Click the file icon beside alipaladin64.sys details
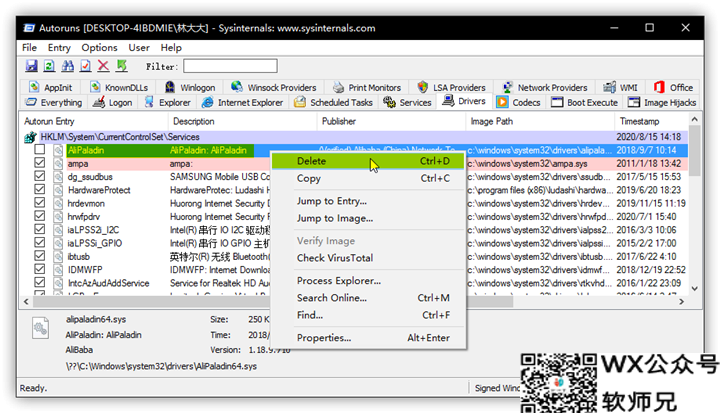 click(x=40, y=328)
